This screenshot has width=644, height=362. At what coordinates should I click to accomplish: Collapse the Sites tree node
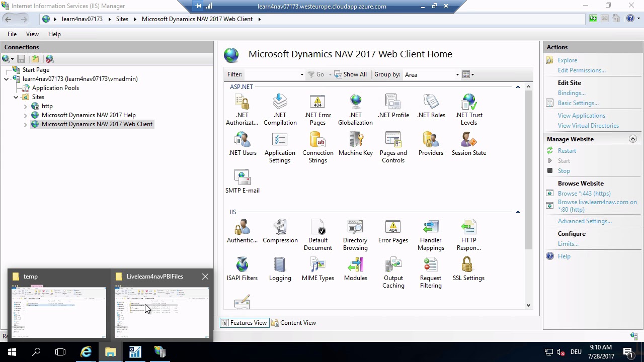click(x=16, y=97)
